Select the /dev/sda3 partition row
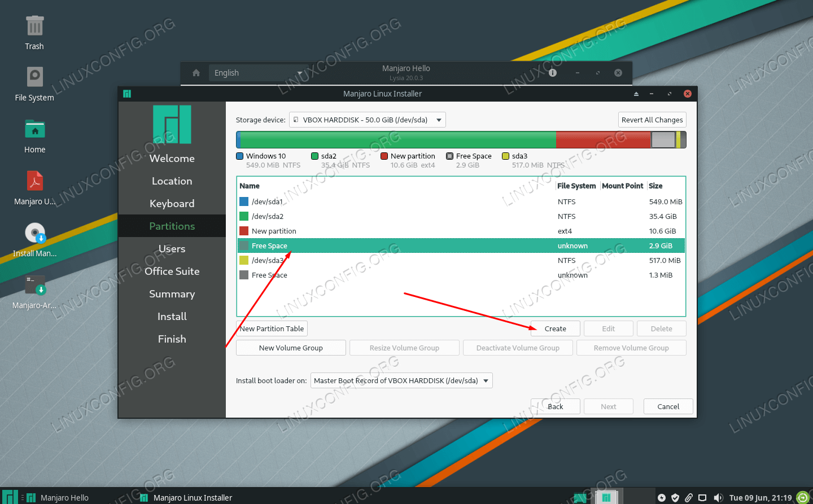This screenshot has width=813, height=504. (461, 260)
